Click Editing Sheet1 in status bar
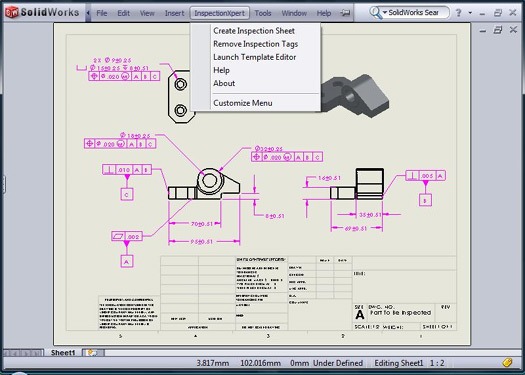 click(x=398, y=363)
